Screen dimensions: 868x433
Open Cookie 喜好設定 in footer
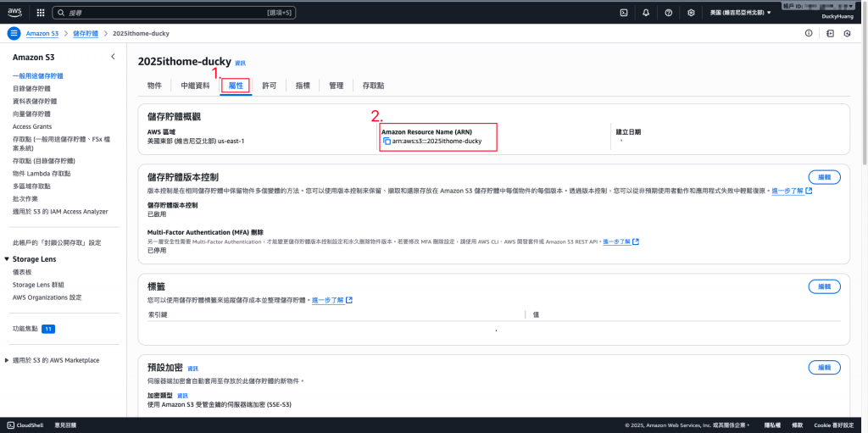click(835, 425)
